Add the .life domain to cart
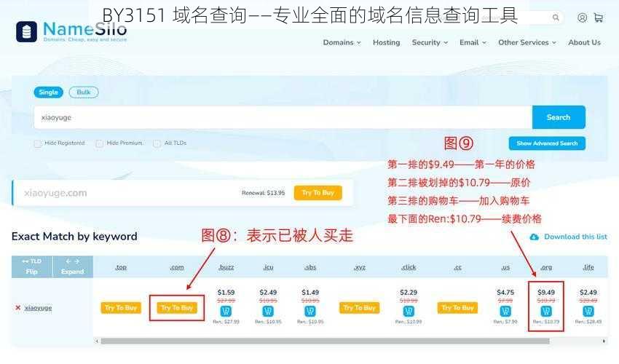The image size is (619, 364). pos(588,311)
